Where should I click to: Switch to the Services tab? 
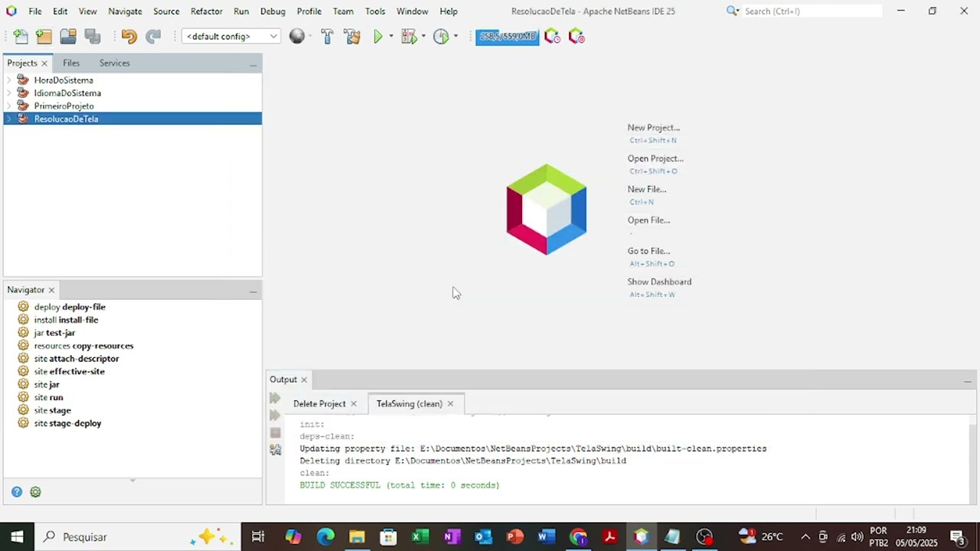(x=114, y=64)
